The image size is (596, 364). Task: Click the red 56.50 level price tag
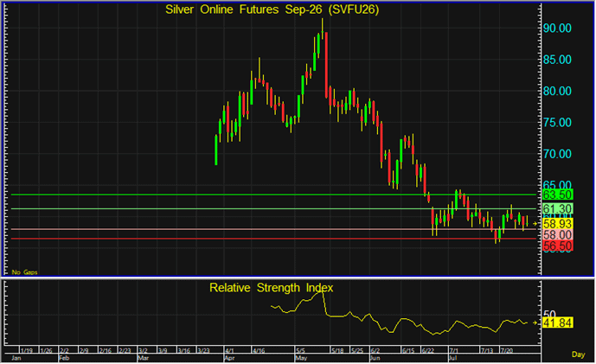[x=557, y=246]
